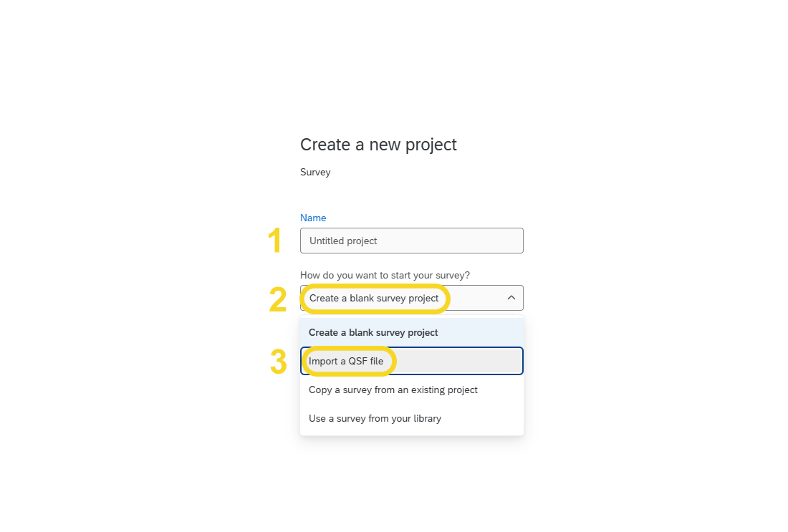Click the 'Survey' project type subtitle

315,172
